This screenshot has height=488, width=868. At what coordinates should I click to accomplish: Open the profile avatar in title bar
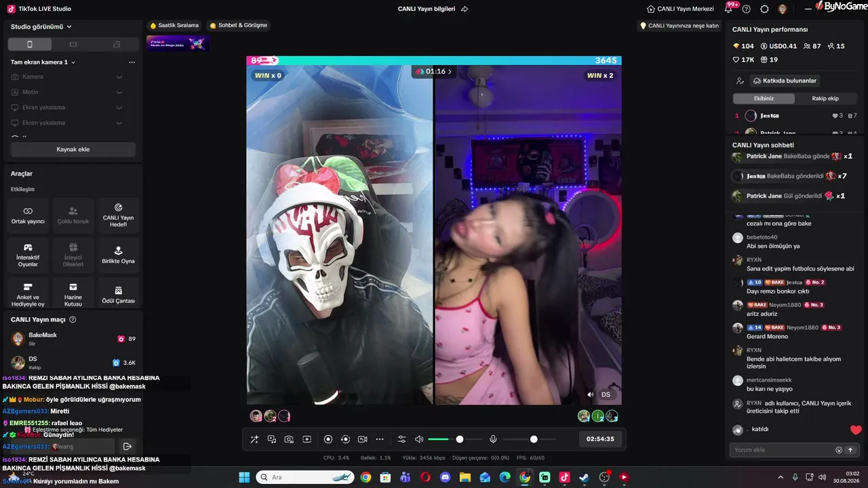coord(783,9)
